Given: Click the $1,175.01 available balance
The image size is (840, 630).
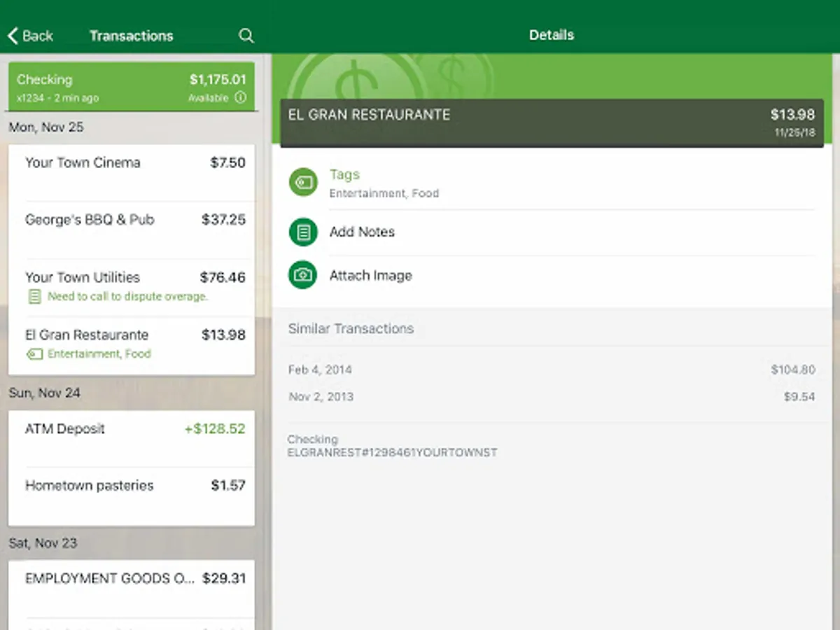Looking at the screenshot, I should point(218,80).
